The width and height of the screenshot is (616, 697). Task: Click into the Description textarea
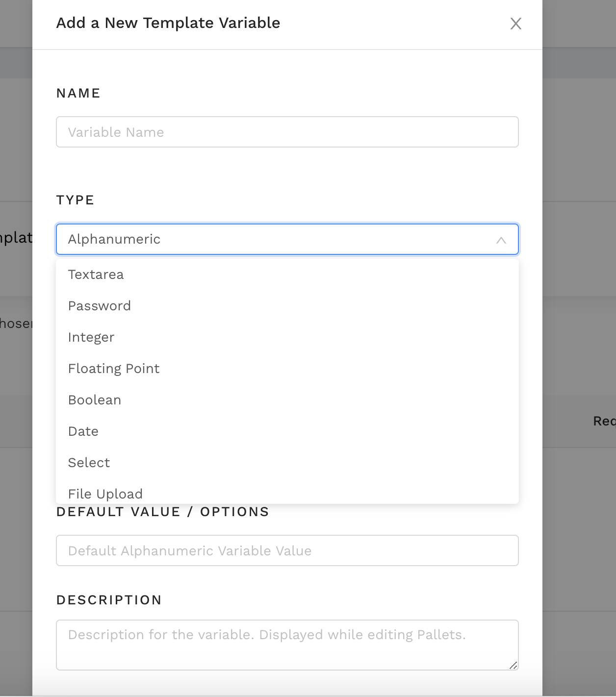coord(287,645)
